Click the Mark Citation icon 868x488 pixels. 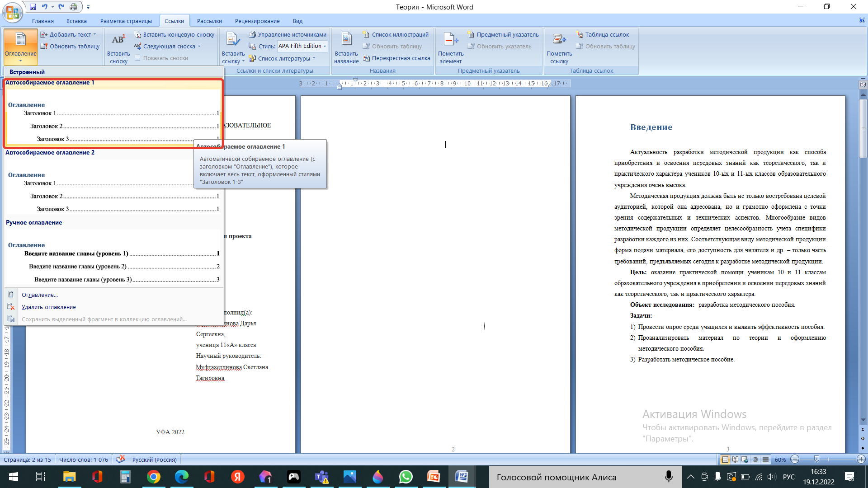point(559,41)
